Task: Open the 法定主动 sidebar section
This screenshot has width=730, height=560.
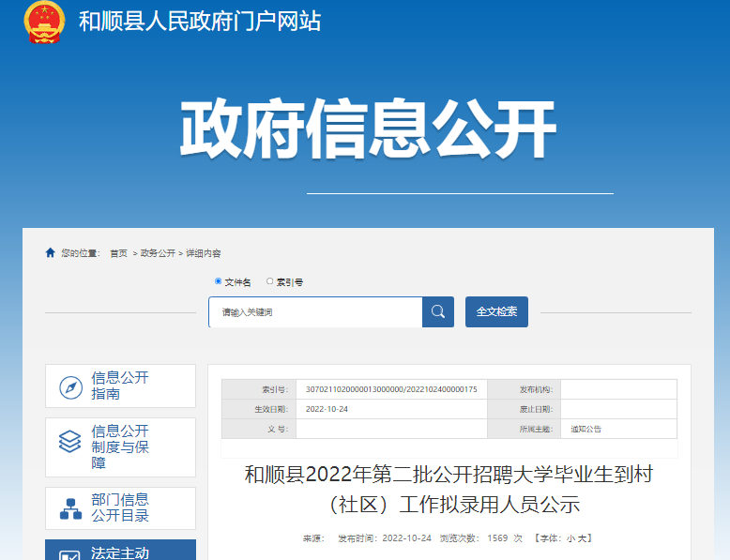Action: (x=120, y=552)
